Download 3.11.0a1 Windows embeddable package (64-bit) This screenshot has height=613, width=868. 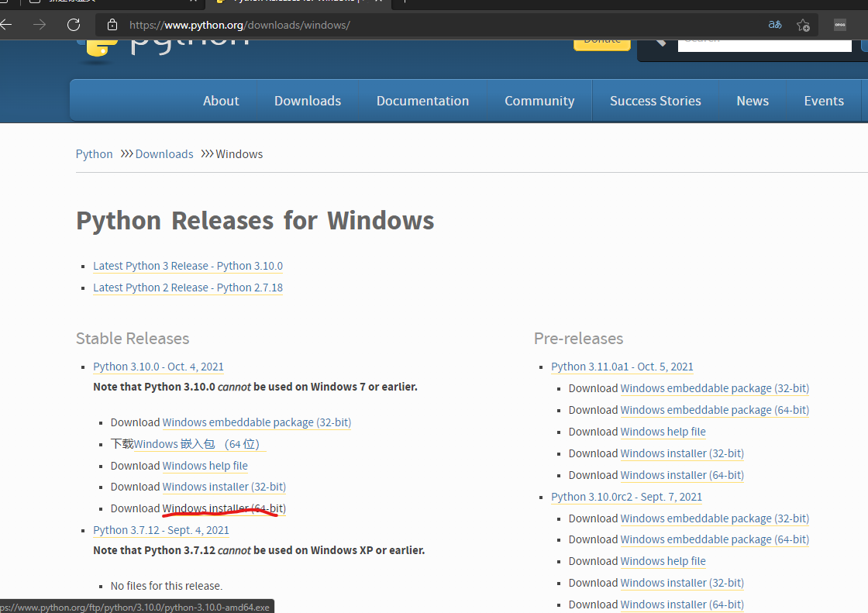[715, 410]
